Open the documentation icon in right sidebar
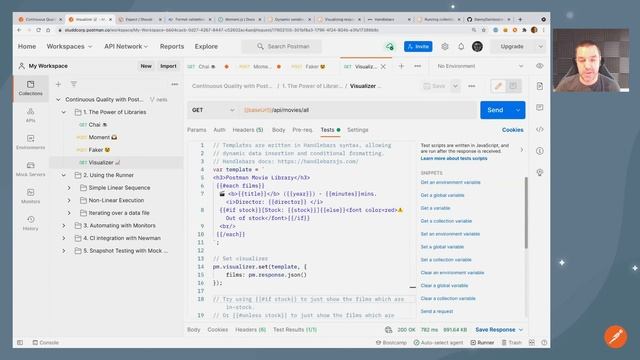 [x=540, y=86]
